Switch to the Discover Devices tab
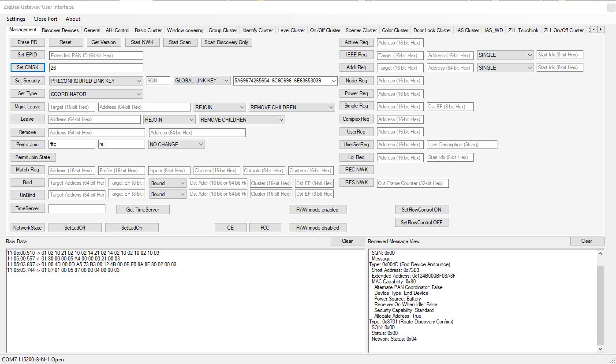 point(60,30)
